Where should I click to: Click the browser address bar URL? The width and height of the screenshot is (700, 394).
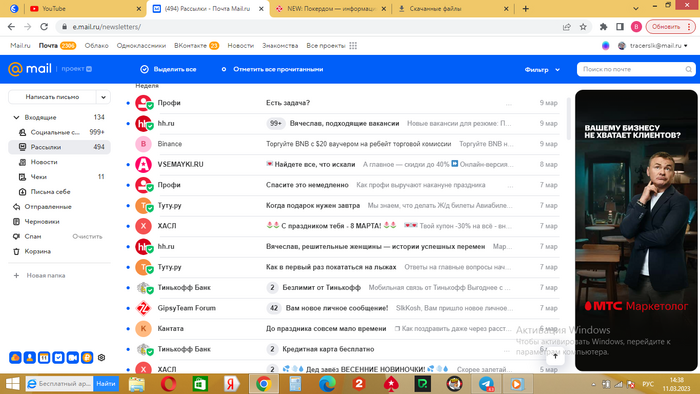point(107,27)
